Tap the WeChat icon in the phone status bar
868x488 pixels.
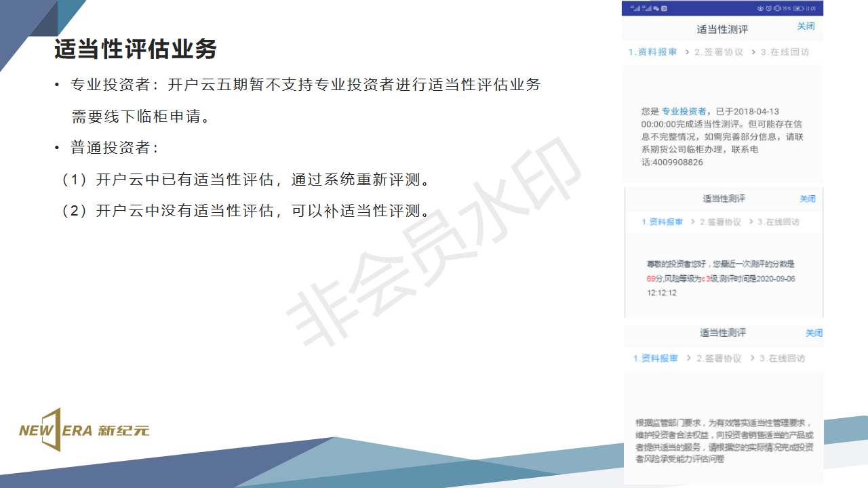pyautogui.click(x=656, y=8)
